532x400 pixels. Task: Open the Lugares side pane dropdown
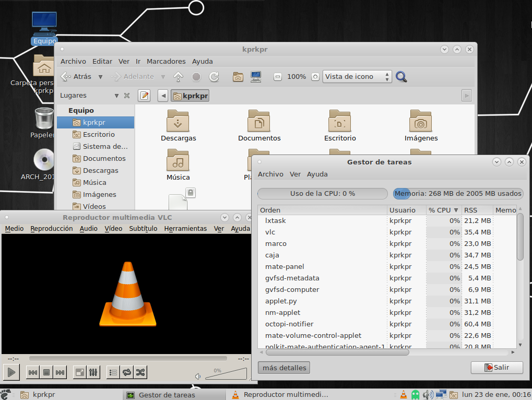pos(116,96)
